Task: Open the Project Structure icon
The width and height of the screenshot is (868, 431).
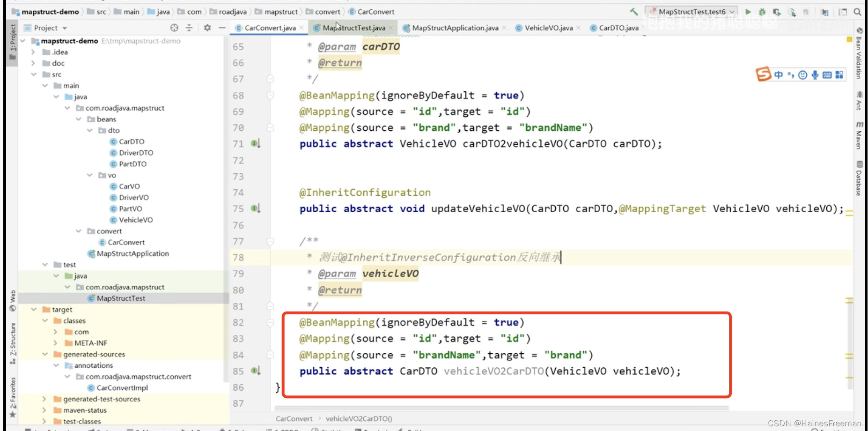Action: click(825, 12)
